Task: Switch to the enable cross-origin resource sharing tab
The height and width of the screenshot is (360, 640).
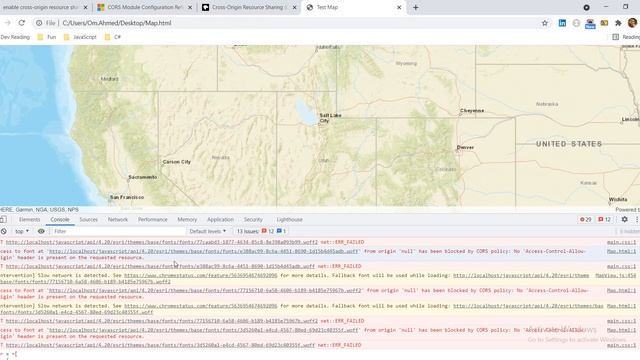Action: 39,7
